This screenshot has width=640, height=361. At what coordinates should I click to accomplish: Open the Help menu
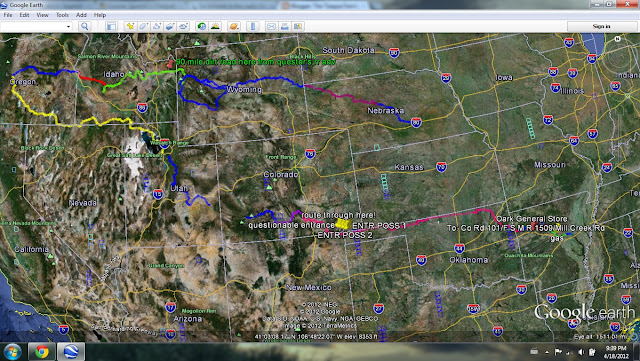pyautogui.click(x=100, y=15)
